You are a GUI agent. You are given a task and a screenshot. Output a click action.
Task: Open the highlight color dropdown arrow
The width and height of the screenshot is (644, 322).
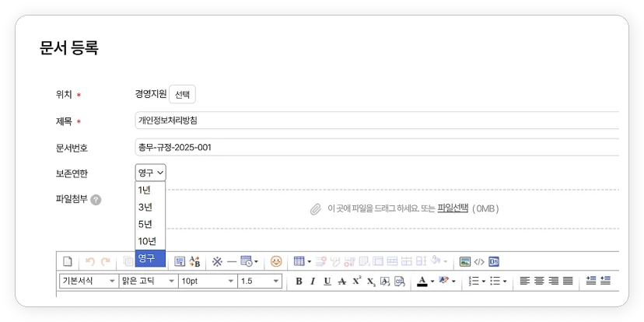coord(453,282)
